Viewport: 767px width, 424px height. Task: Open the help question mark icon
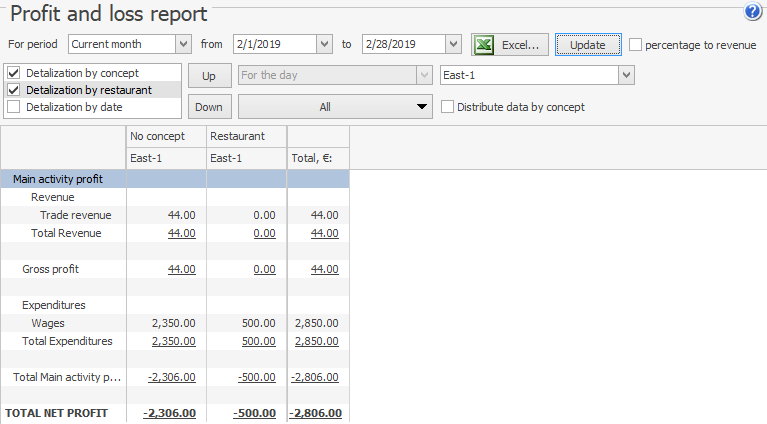[753, 12]
